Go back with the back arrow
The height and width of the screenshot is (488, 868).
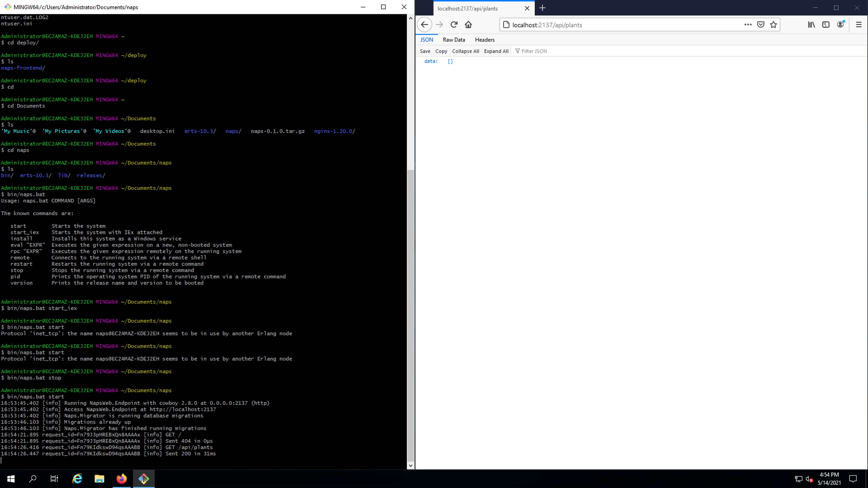[x=424, y=25]
